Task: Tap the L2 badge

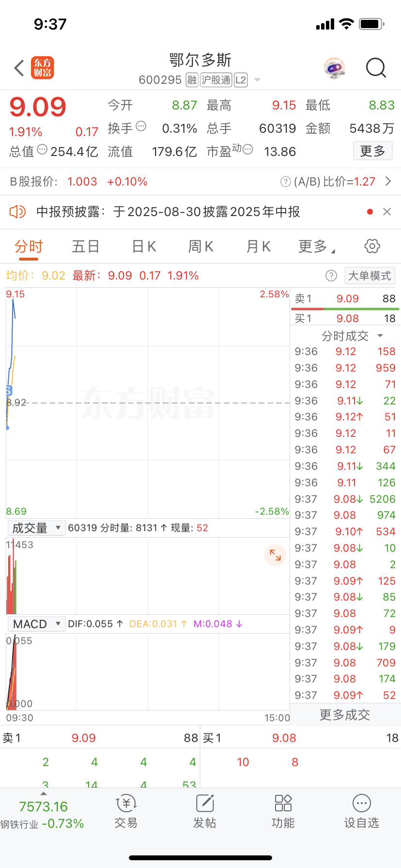Action: tap(241, 80)
